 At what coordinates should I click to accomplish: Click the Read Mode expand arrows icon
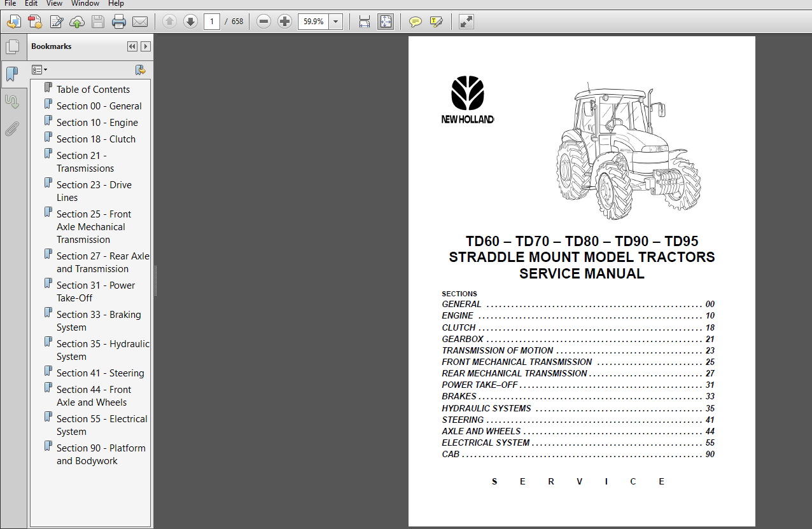[x=466, y=22]
